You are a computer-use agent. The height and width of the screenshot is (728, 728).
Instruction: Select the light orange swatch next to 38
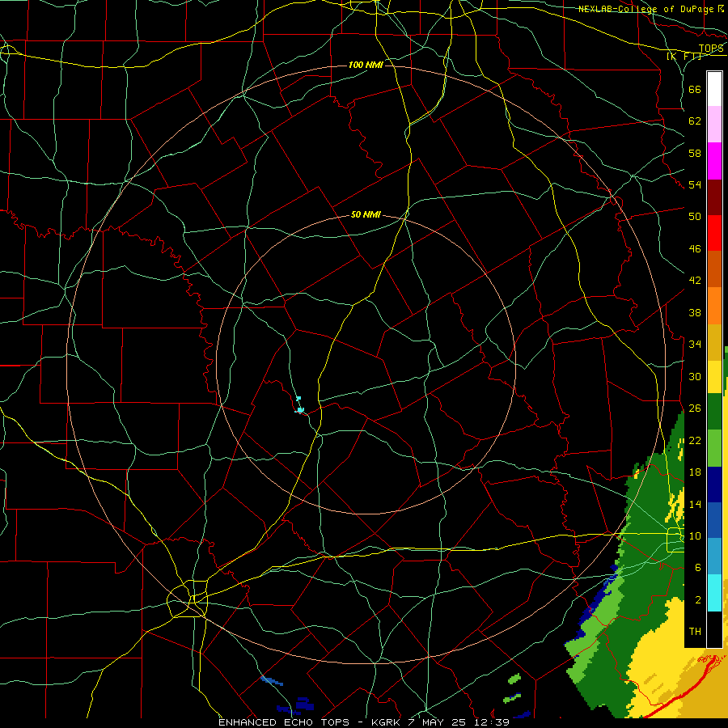click(x=714, y=306)
